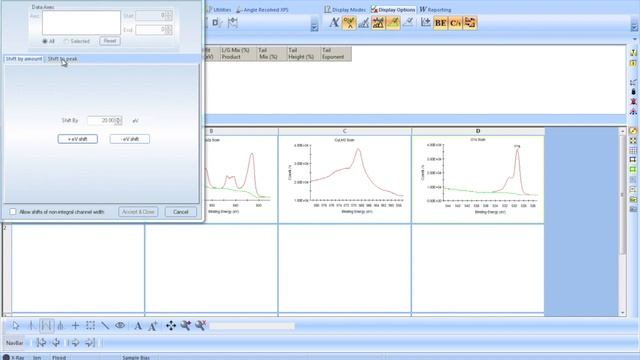Jump to last item with NavBar arrow
640x360 pixels.
point(90,342)
